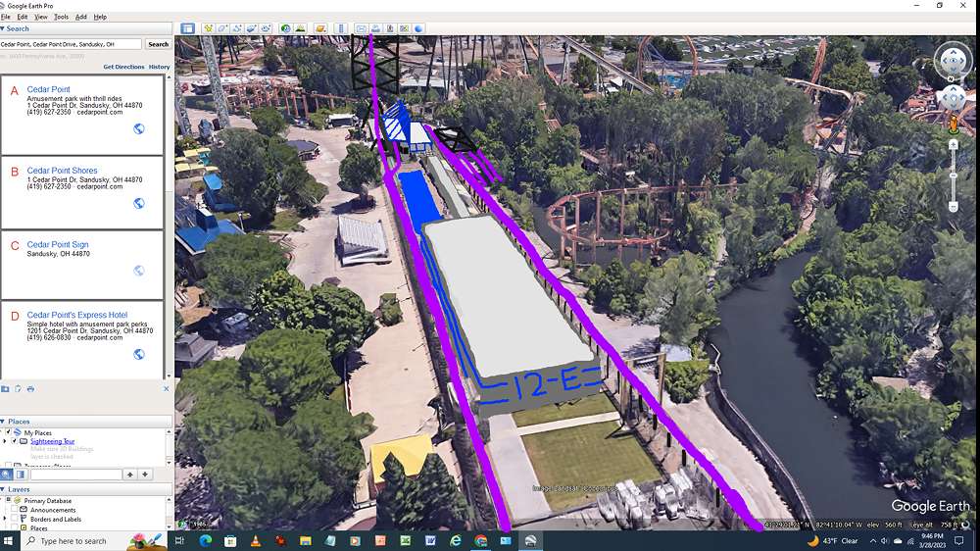Open Get Directions link
This screenshot has height=551, width=980.
(123, 67)
